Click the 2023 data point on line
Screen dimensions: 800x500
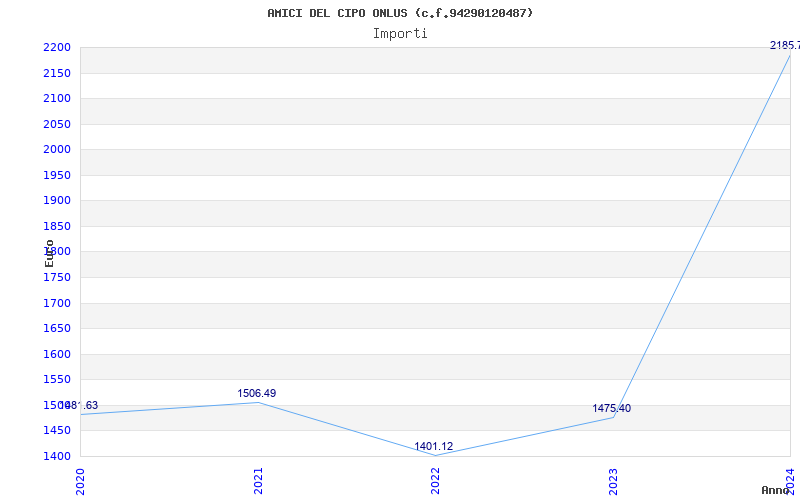613,418
